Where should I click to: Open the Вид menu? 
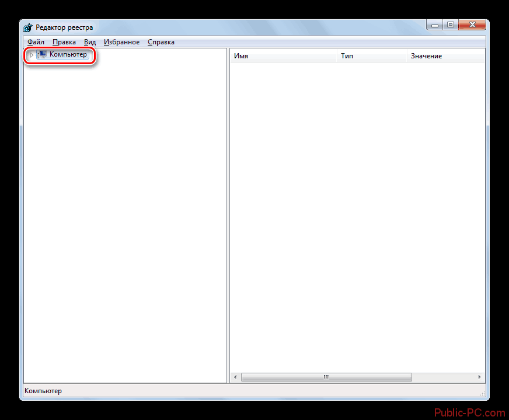[x=89, y=42]
